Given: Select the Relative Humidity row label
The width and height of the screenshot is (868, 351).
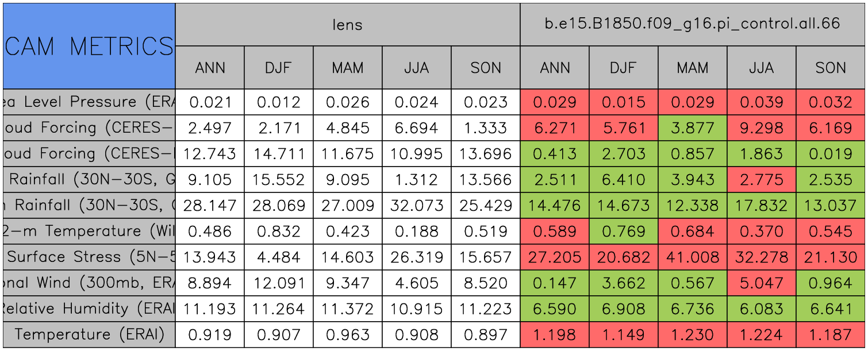Looking at the screenshot, I should tap(89, 308).
